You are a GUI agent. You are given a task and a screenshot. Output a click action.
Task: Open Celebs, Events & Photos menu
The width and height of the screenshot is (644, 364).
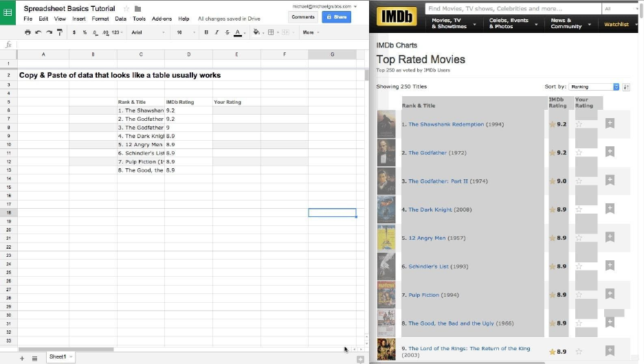pos(513,23)
